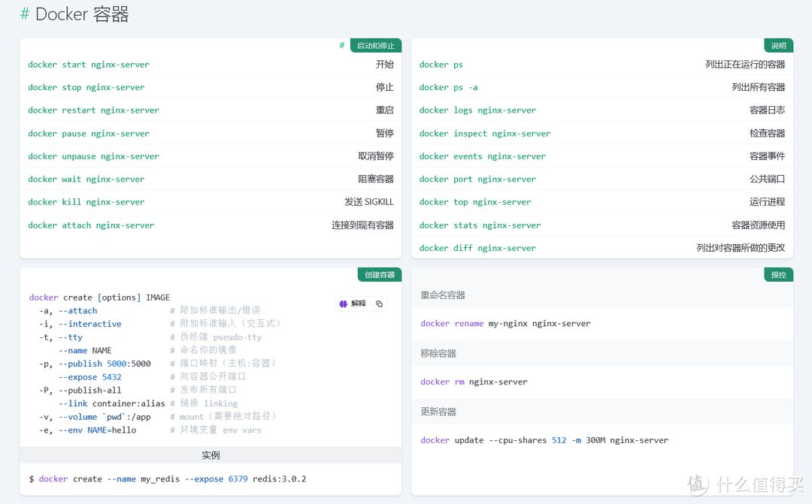
Task: Click the 开始 description text
Action: tap(385, 64)
